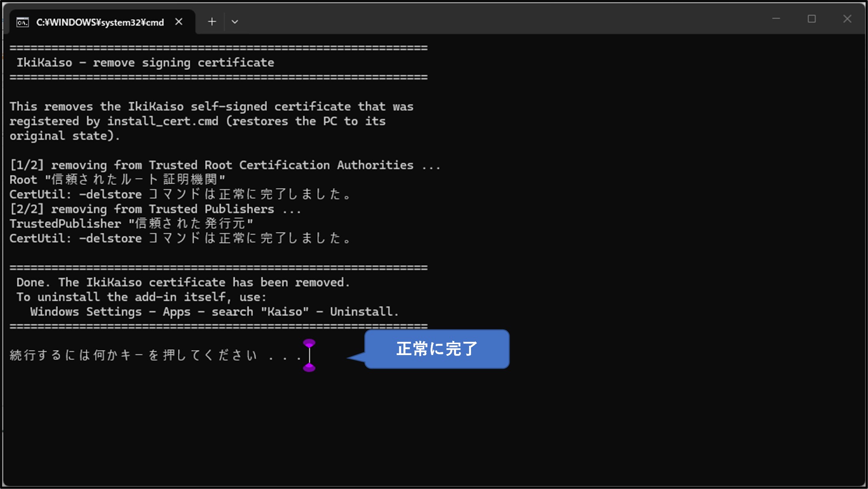
Task: Open a new terminal tab
Action: point(212,22)
